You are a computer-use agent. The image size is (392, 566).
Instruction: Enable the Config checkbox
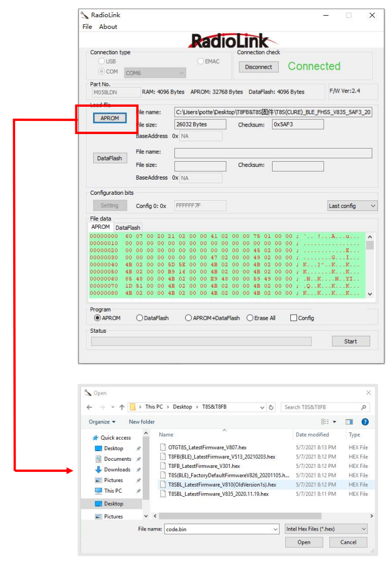(x=293, y=318)
